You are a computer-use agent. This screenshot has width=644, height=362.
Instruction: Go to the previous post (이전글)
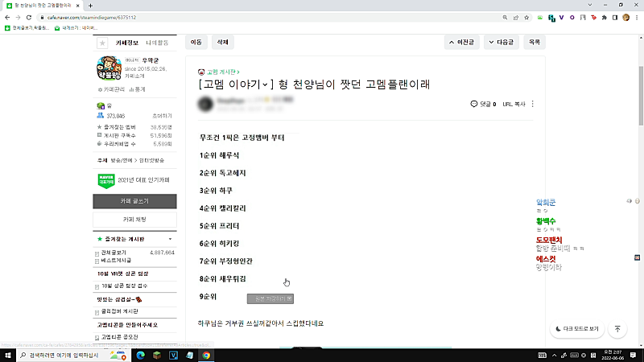(x=461, y=43)
